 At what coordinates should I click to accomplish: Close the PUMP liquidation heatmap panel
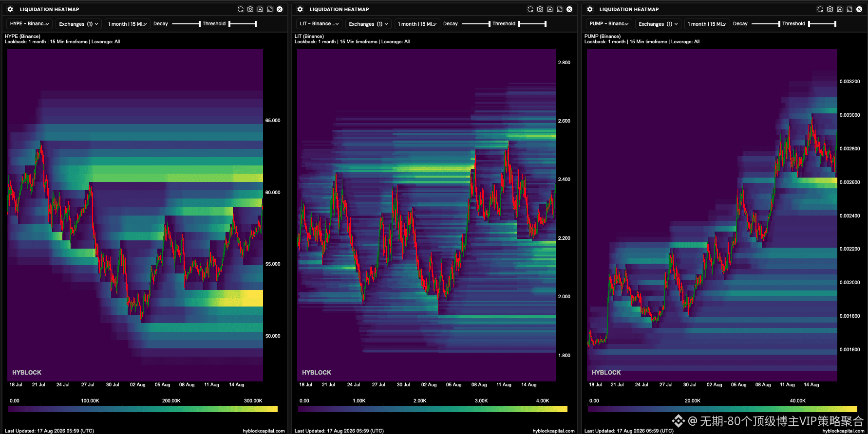click(859, 9)
